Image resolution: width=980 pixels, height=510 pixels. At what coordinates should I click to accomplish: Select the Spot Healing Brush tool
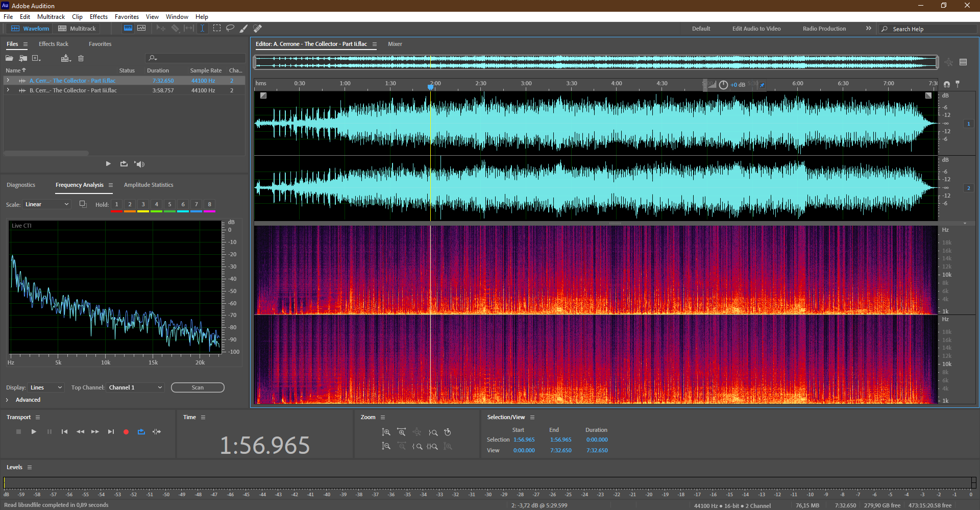(258, 29)
